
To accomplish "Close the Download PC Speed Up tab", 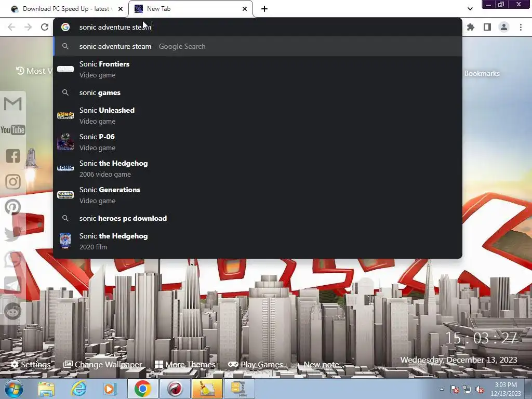I will [x=121, y=9].
